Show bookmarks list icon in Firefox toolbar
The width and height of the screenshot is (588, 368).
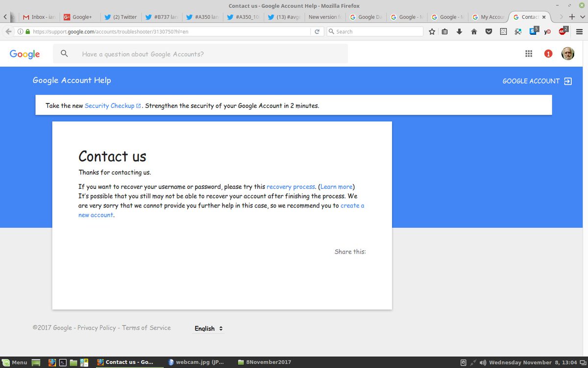[445, 31]
